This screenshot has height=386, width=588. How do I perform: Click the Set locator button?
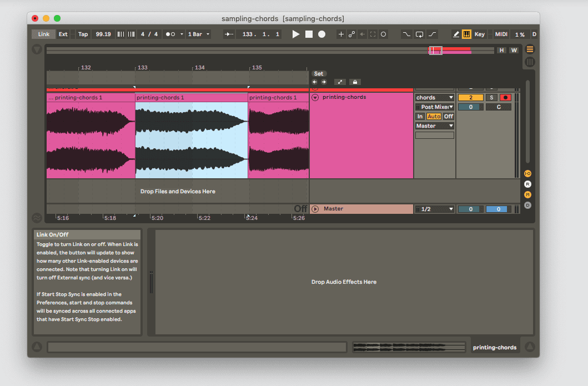point(319,73)
